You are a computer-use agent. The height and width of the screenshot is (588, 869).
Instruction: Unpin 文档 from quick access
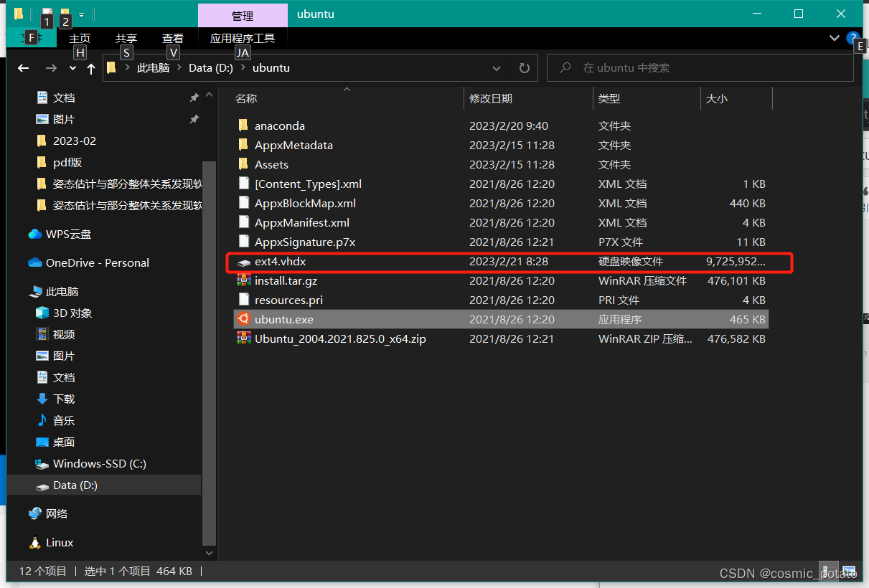coord(194,98)
